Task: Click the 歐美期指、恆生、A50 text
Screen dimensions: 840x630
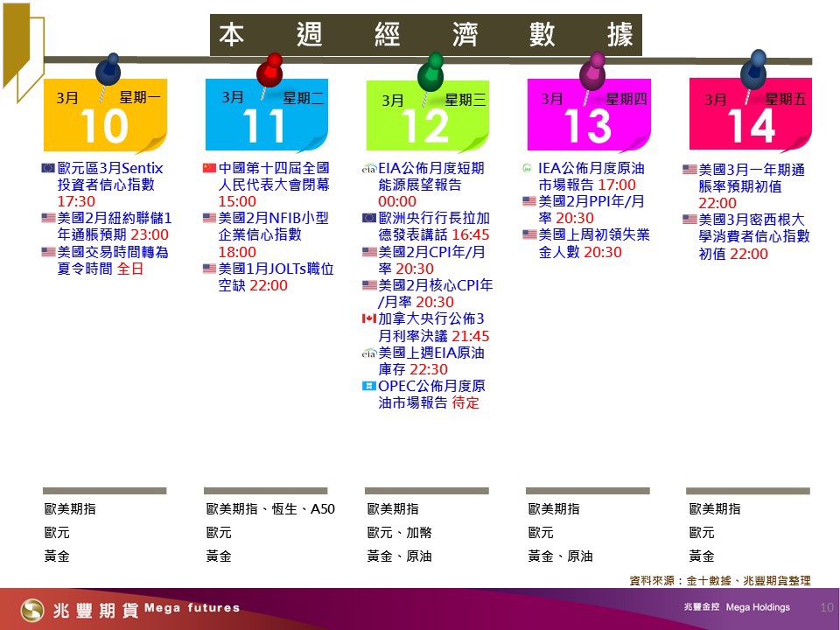Action: pyautogui.click(x=270, y=508)
